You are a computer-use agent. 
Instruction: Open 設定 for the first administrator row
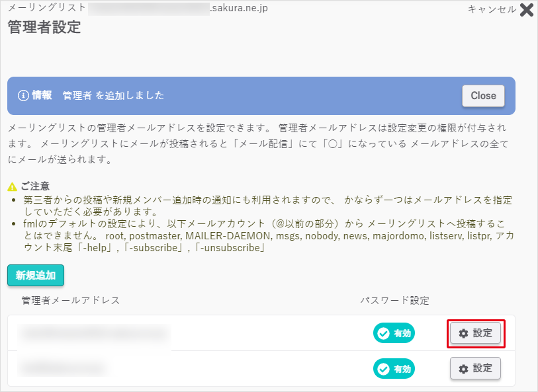click(x=476, y=333)
